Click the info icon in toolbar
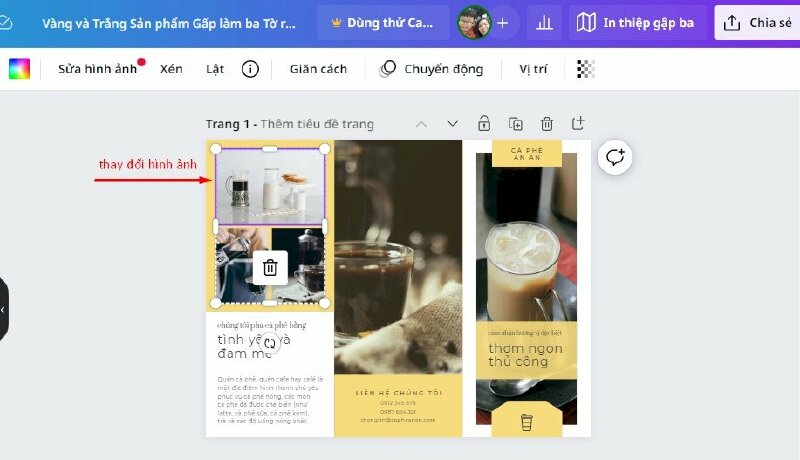 (x=250, y=69)
